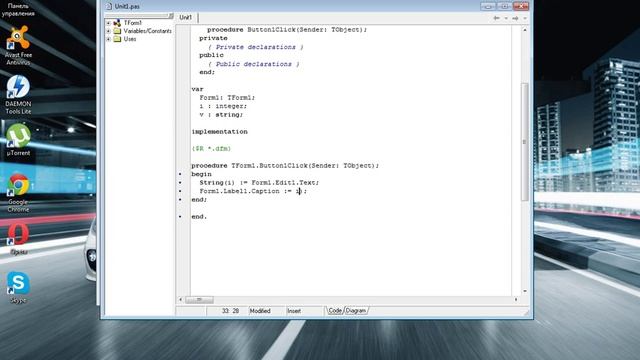This screenshot has width=640, height=360.
Task: Close the Unit1.pas window
Action: click(x=521, y=6)
